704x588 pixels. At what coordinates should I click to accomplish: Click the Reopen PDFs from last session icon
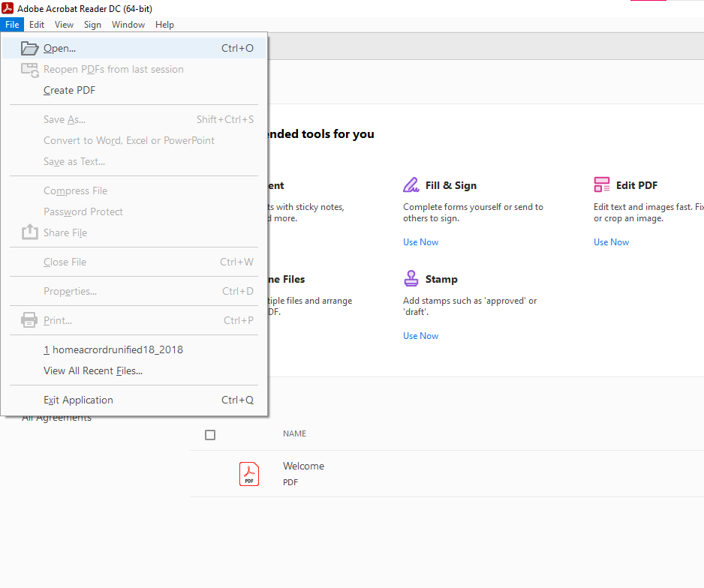29,69
